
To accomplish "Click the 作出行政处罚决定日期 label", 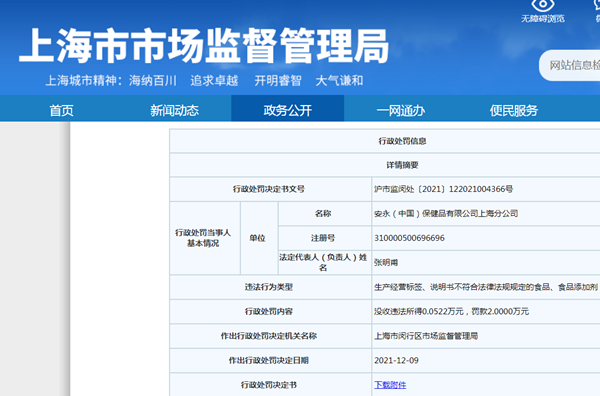I will coord(269,360).
